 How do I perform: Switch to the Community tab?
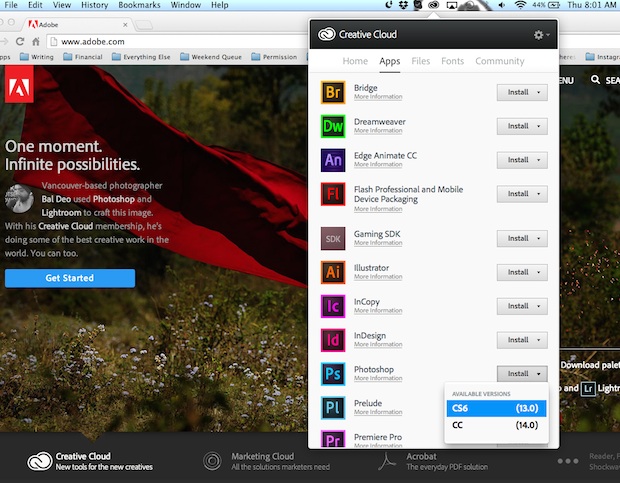[500, 61]
